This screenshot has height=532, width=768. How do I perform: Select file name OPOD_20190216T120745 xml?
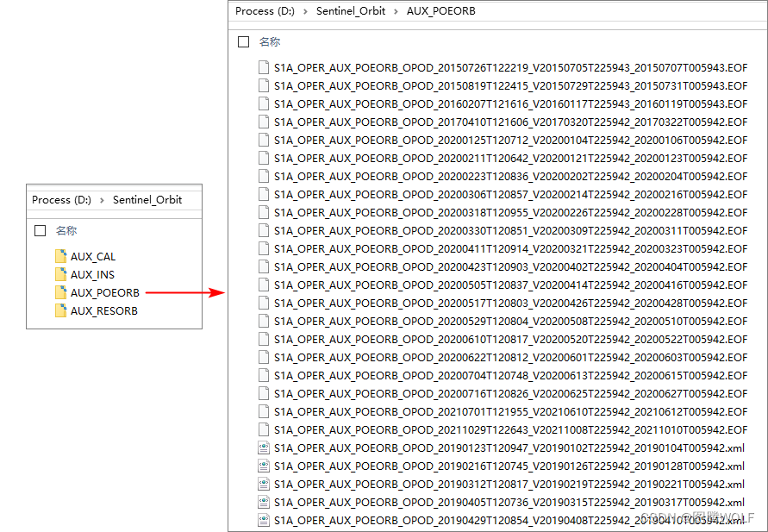point(509,466)
